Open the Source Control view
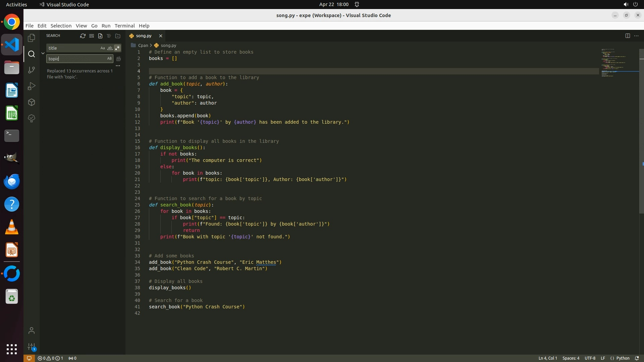 [32, 70]
